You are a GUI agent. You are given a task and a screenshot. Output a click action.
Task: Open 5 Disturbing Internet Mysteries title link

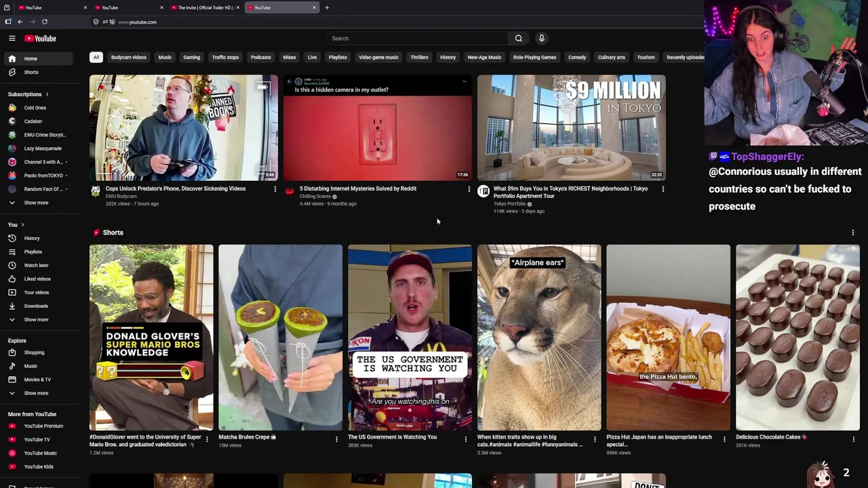[358, 188]
